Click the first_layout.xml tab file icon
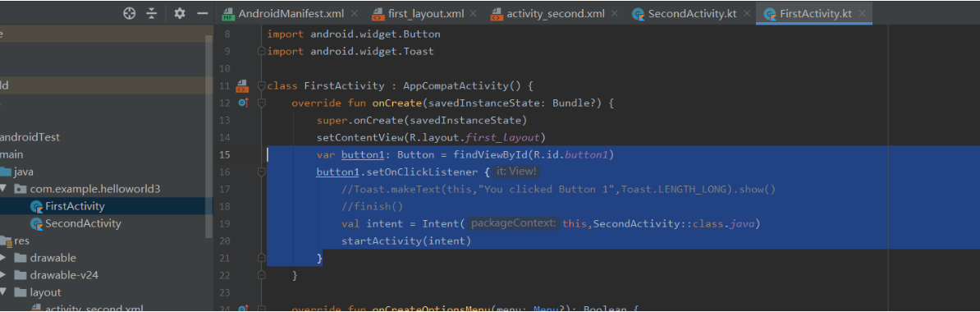The height and width of the screenshot is (312, 980). 378,14
